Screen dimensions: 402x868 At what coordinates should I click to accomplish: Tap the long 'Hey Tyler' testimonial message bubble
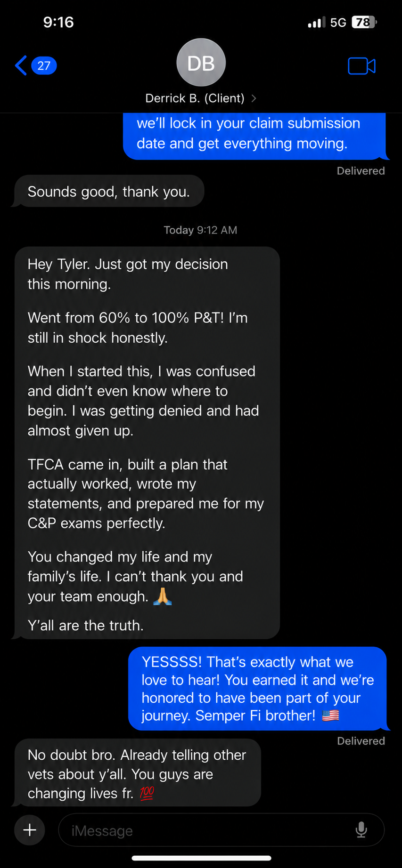coord(146,443)
